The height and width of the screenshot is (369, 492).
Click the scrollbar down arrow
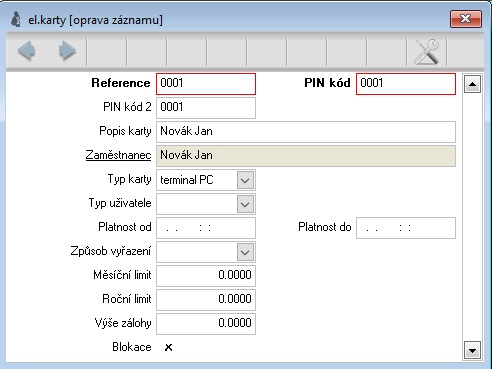pyautogui.click(x=472, y=350)
